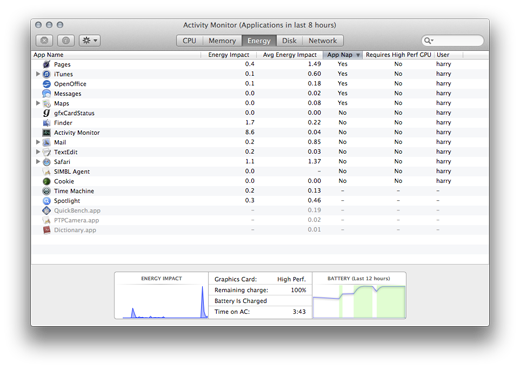Click Finder's 1.7 energy impact value
Viewport: 520px width, 369px height.
[250, 123]
